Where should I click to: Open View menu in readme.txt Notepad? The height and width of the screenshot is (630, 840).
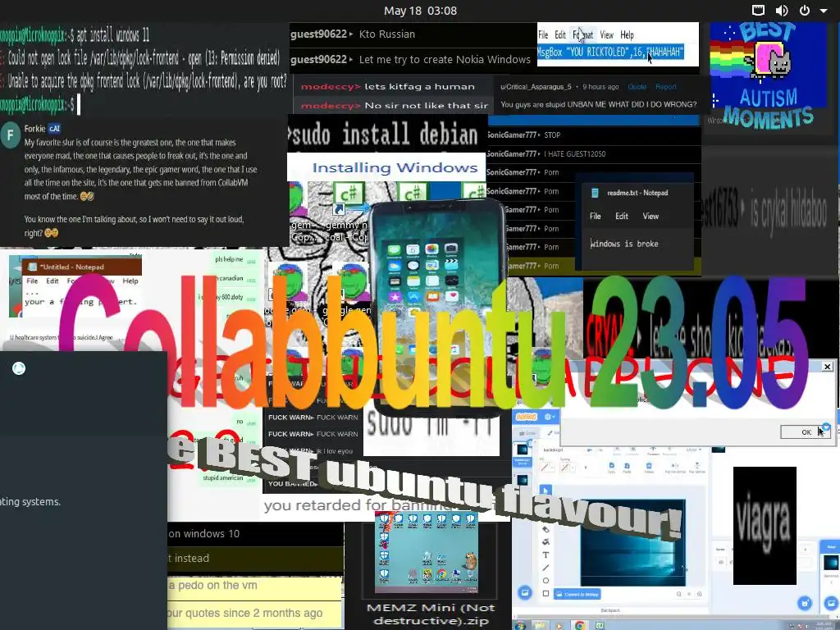651,216
